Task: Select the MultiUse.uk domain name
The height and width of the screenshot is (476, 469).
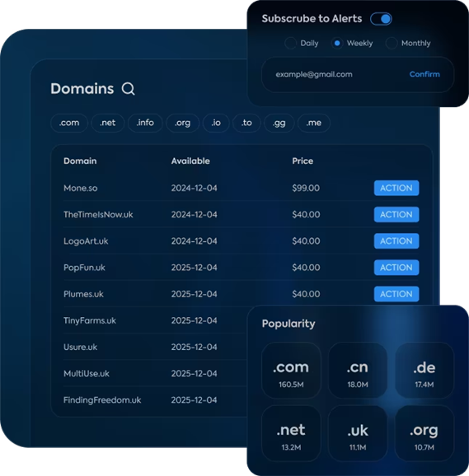Action: [x=87, y=373]
